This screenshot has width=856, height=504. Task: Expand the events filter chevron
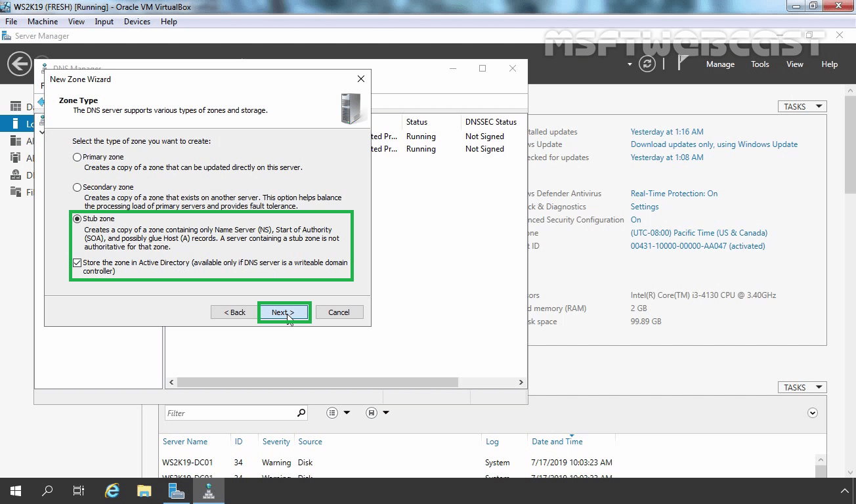click(x=813, y=413)
